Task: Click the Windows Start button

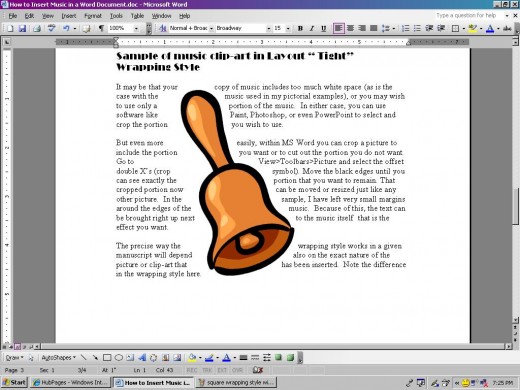Action: click(14, 382)
